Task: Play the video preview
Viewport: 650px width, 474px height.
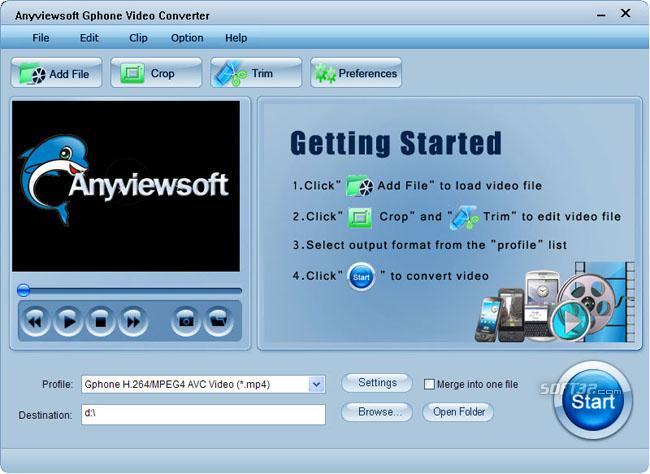Action: [68, 321]
